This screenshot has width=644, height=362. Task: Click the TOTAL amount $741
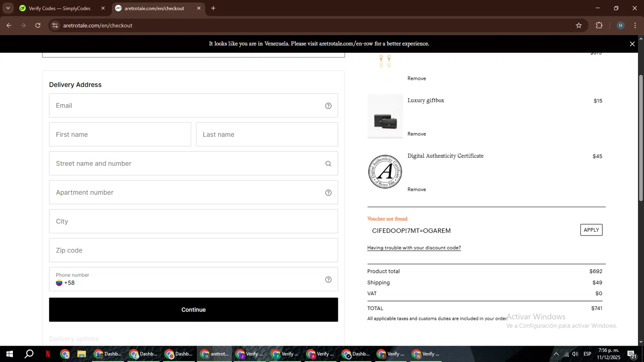coord(596,308)
